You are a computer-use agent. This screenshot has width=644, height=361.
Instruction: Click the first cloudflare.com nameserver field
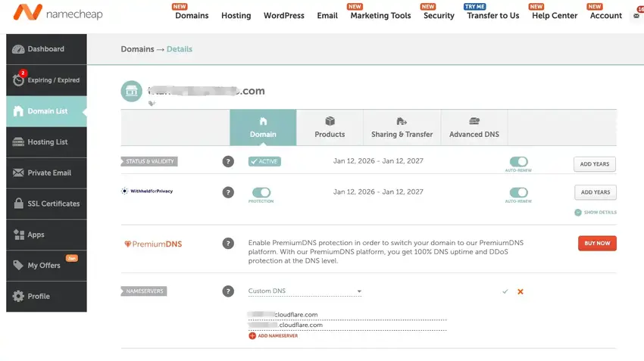347,315
